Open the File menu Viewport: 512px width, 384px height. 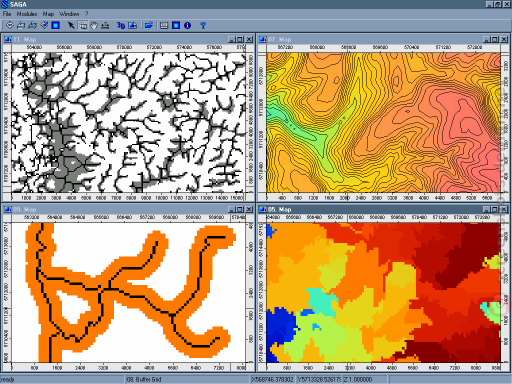click(x=7, y=14)
